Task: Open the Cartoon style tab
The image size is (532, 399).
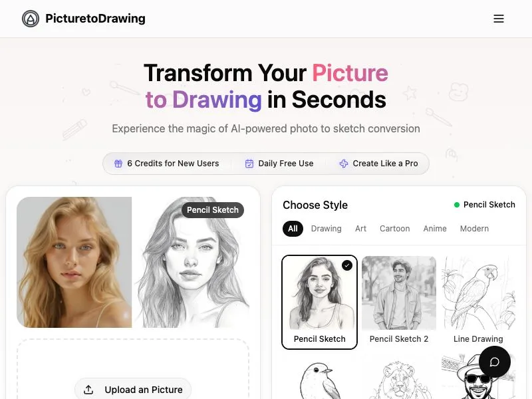Action: (394, 229)
